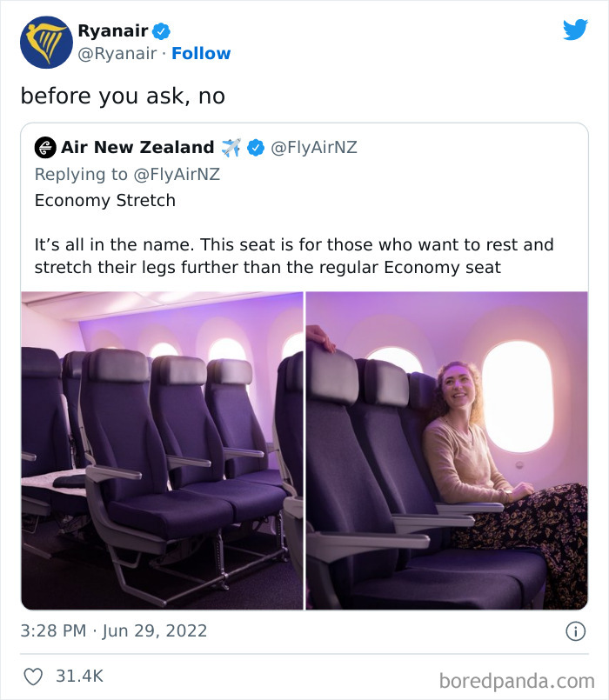This screenshot has width=609, height=700.
Task: Click the Air New Zealand verified checkmark
Action: pyautogui.click(x=254, y=146)
